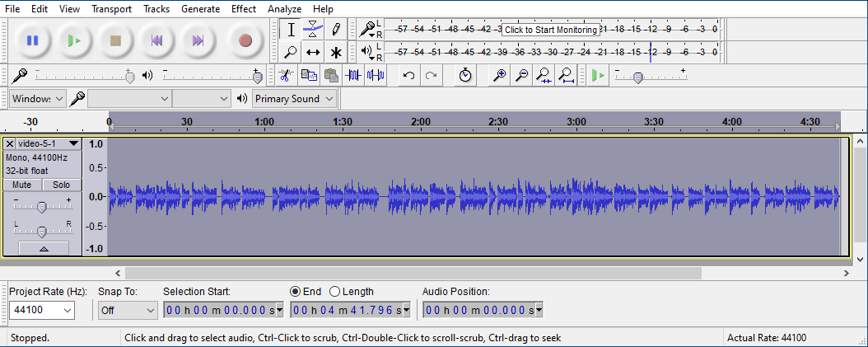
Task: Stop playback with the Stop button
Action: pyautogui.click(x=115, y=40)
